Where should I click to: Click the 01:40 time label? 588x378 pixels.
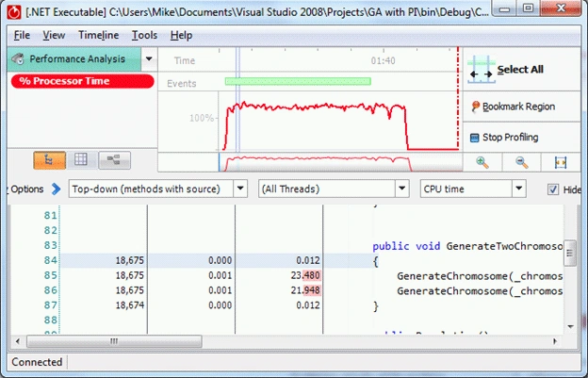coord(383,60)
